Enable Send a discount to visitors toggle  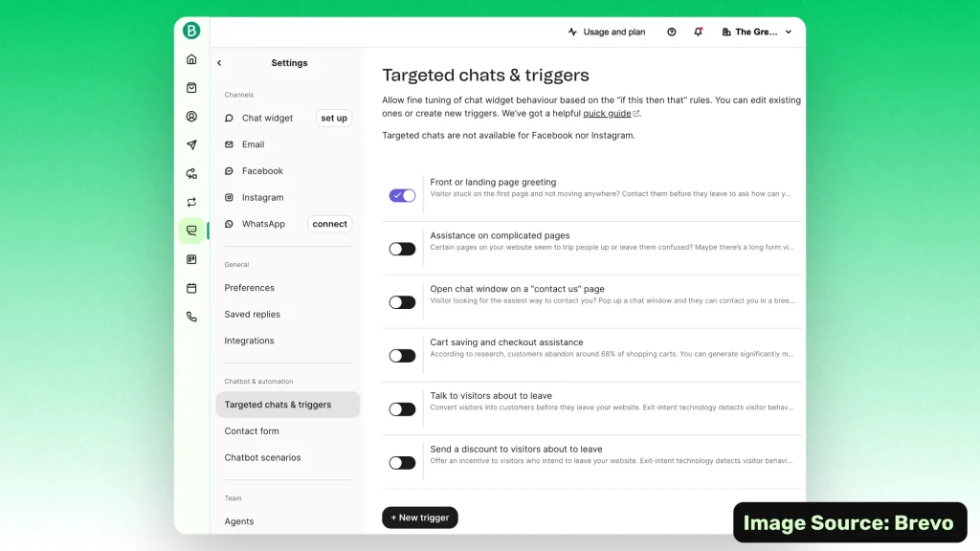402,462
